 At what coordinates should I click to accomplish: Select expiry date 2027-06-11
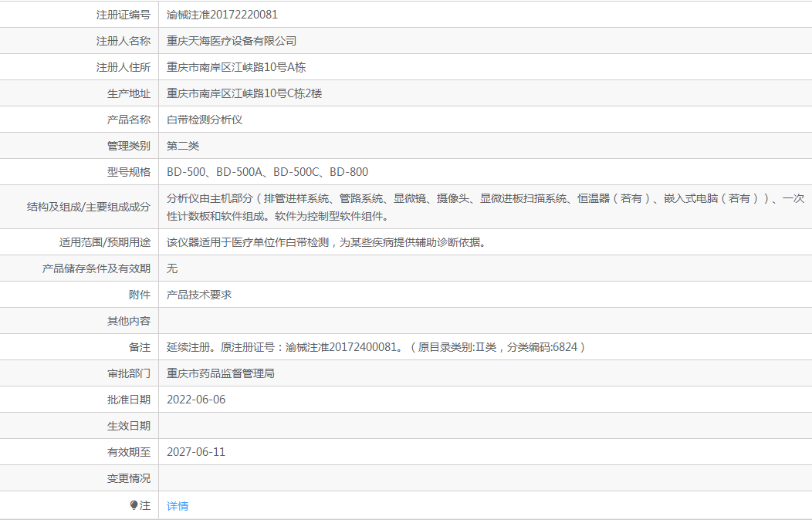(x=196, y=451)
